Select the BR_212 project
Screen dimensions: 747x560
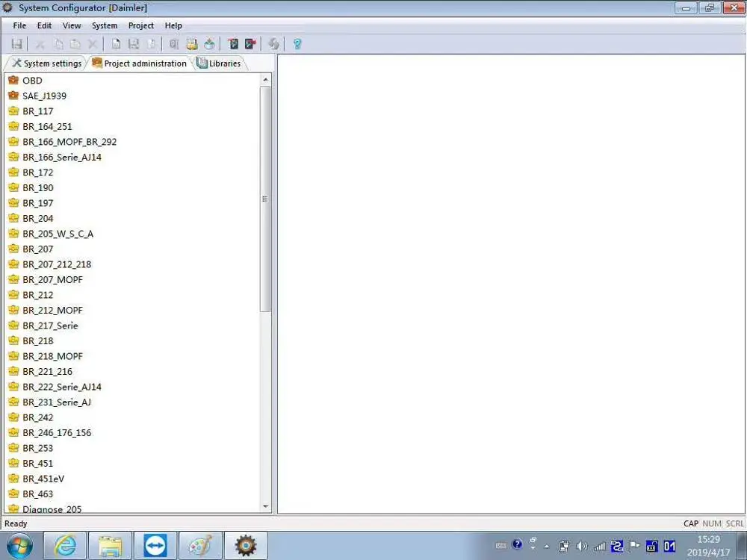[38, 295]
